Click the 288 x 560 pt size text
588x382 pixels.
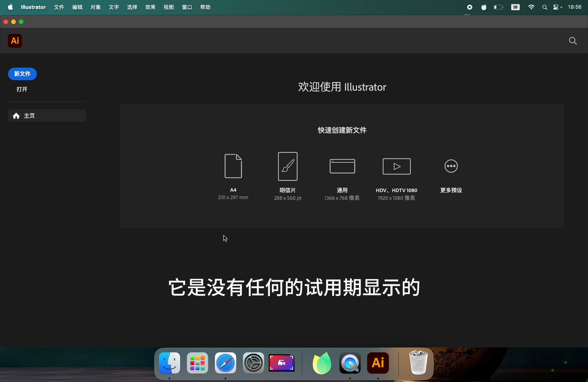pos(288,198)
